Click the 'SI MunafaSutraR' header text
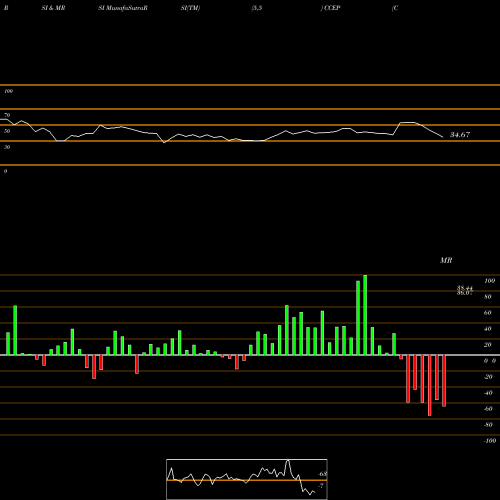 click(x=123, y=8)
